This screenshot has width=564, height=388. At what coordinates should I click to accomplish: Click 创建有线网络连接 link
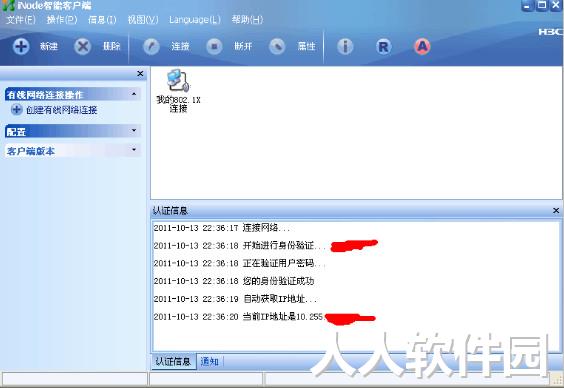point(62,110)
